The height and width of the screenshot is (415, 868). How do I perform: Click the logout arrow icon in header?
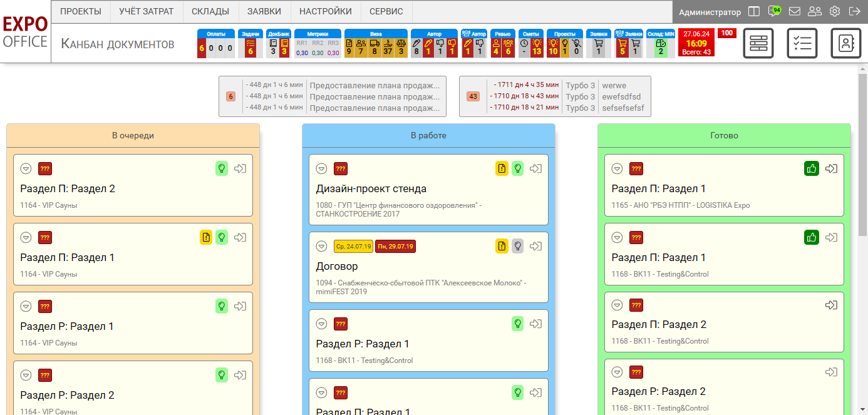pyautogui.click(x=854, y=11)
